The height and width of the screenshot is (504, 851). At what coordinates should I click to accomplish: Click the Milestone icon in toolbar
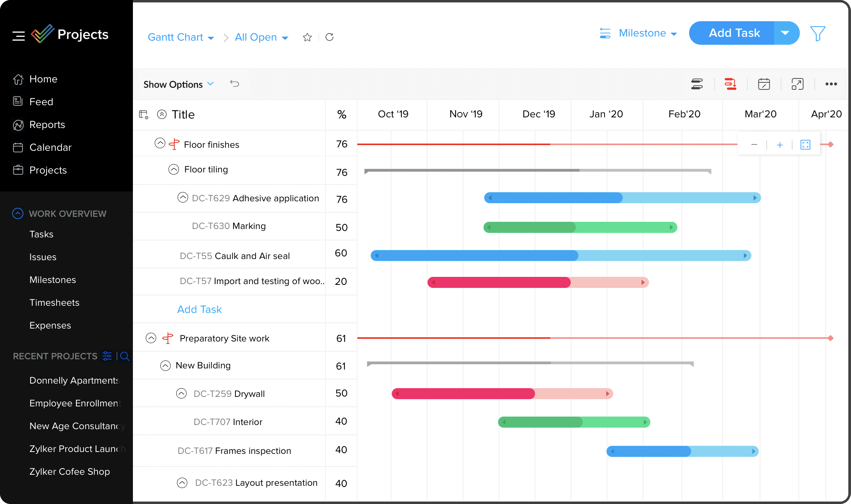605,33
